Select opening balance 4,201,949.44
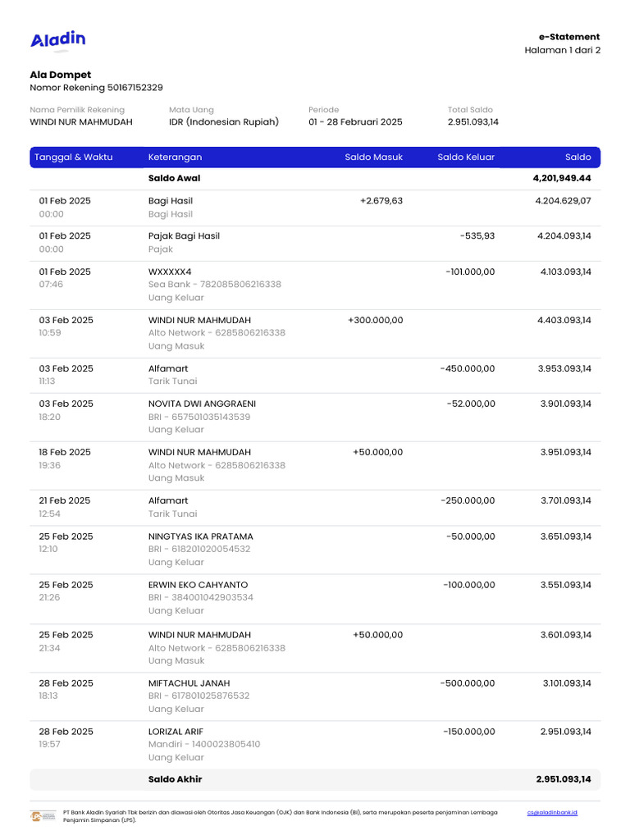This screenshot has width=630, height=840. [x=562, y=178]
